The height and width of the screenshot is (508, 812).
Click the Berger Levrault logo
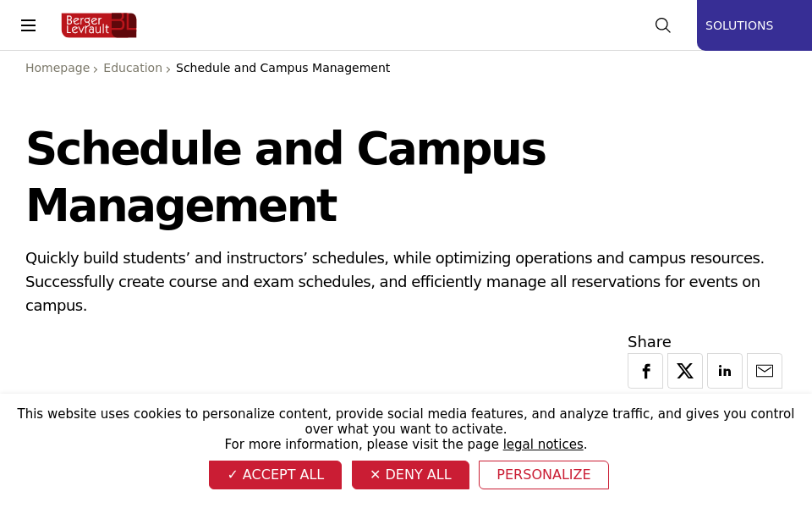click(x=99, y=25)
